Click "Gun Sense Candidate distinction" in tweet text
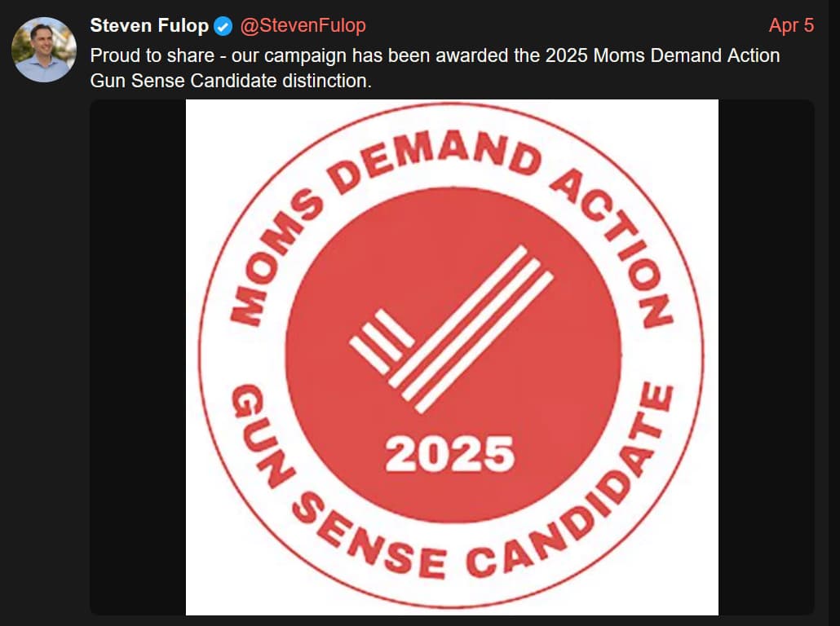The height and width of the screenshot is (626, 840). [230, 81]
